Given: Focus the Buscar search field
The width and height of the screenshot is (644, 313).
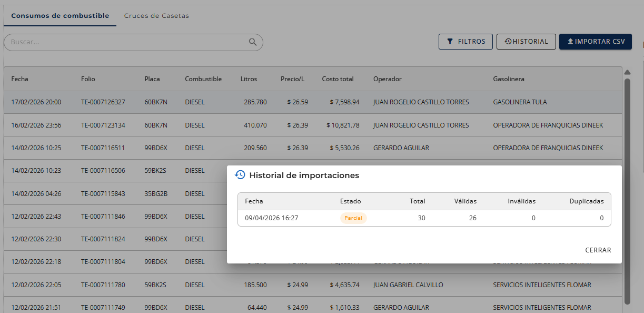Looking at the screenshot, I should (x=133, y=42).
